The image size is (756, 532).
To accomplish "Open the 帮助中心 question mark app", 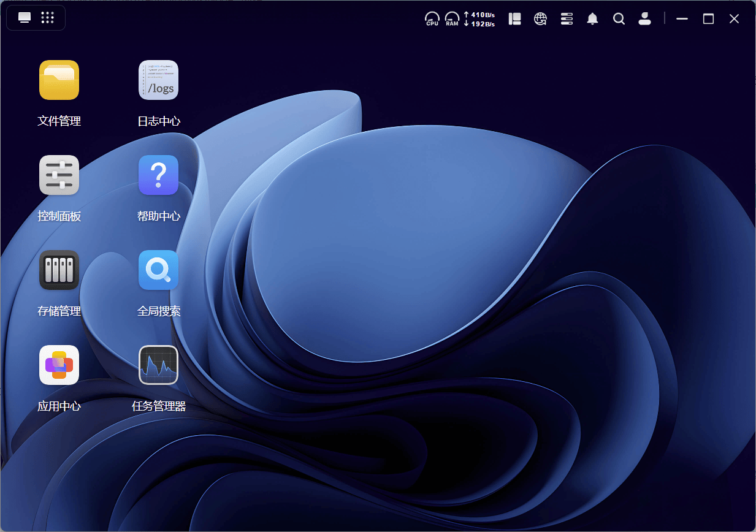I will 158,175.
